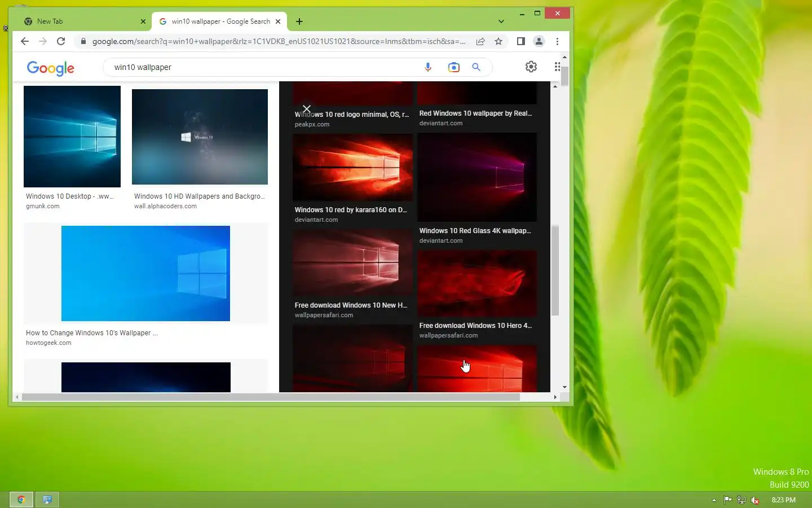Focus the URL address bar
The width and height of the screenshot is (812, 508).
279,41
